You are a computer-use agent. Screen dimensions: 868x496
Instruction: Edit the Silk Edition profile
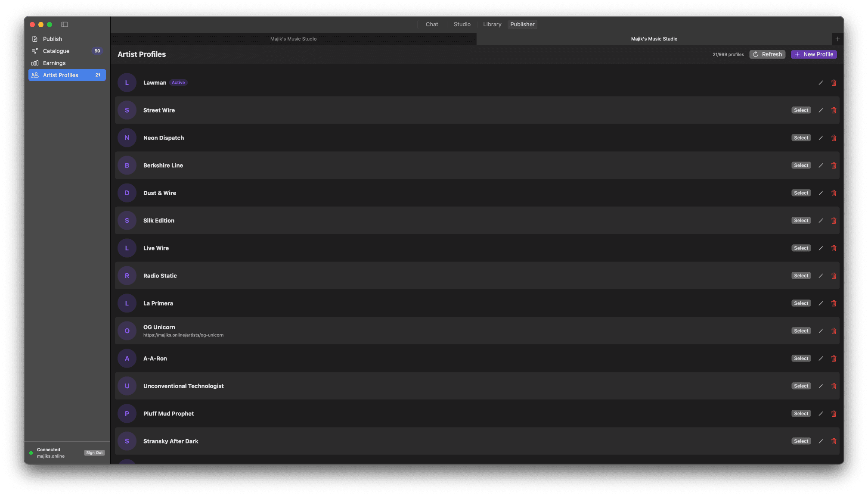pyautogui.click(x=821, y=221)
